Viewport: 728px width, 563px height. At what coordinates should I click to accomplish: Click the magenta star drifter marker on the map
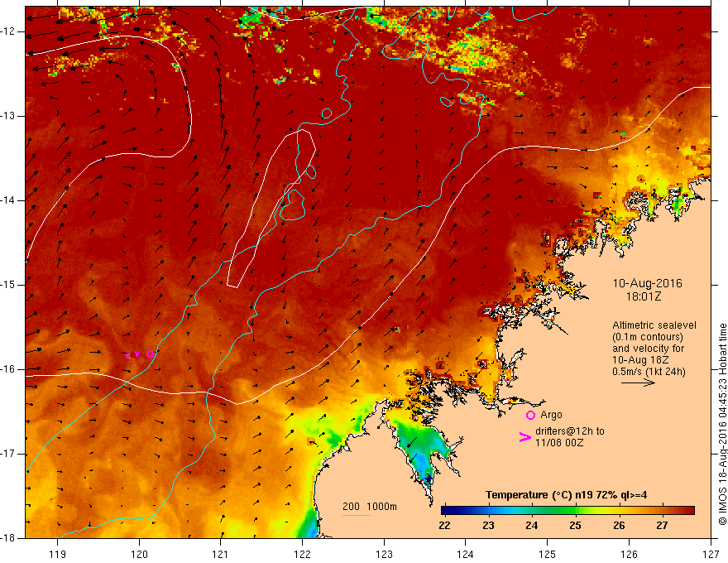[128, 355]
